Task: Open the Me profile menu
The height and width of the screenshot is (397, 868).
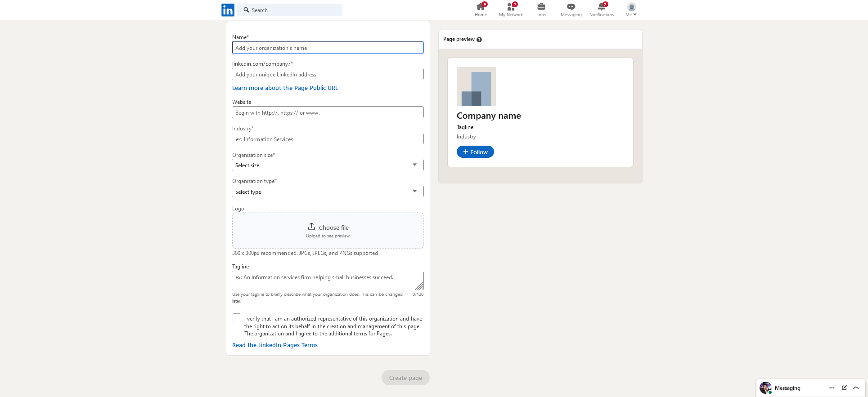Action: click(x=631, y=9)
